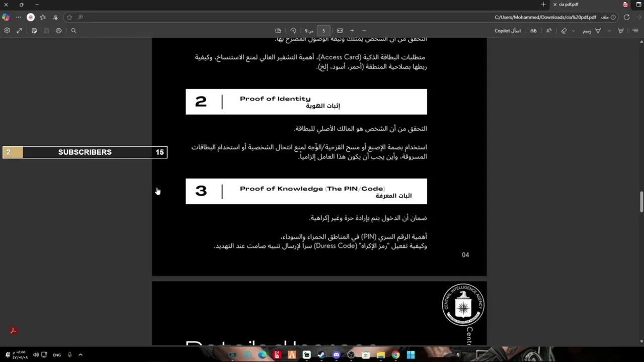This screenshot has width=644, height=362.
Task: Open the browser extensions icon
Action: pyautogui.click(x=55, y=17)
